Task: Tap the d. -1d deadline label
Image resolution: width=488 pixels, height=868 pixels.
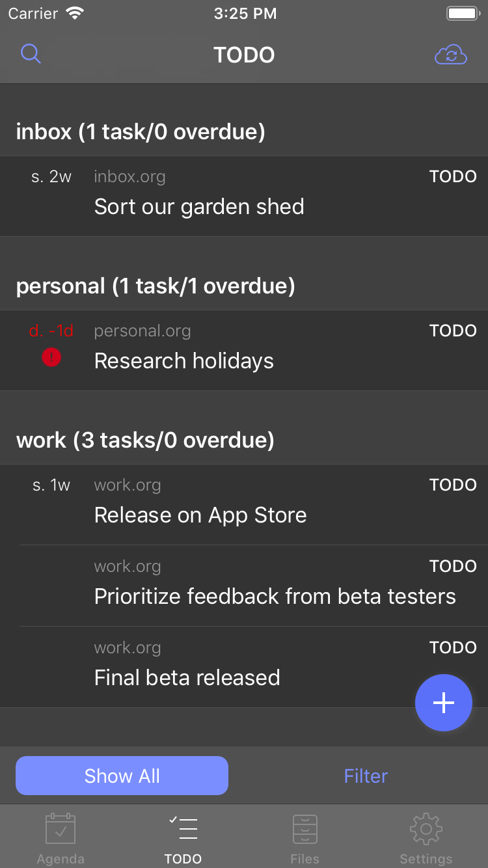Action: [x=51, y=331]
